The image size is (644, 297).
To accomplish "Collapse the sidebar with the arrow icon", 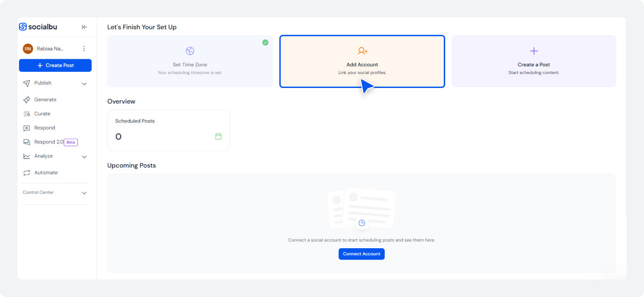I will coord(84,27).
